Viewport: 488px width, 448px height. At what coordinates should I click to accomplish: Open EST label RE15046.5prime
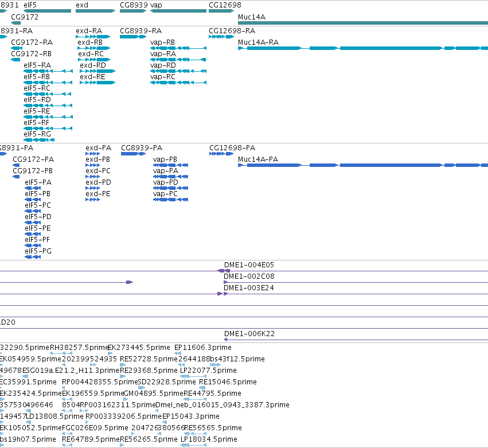228,381
